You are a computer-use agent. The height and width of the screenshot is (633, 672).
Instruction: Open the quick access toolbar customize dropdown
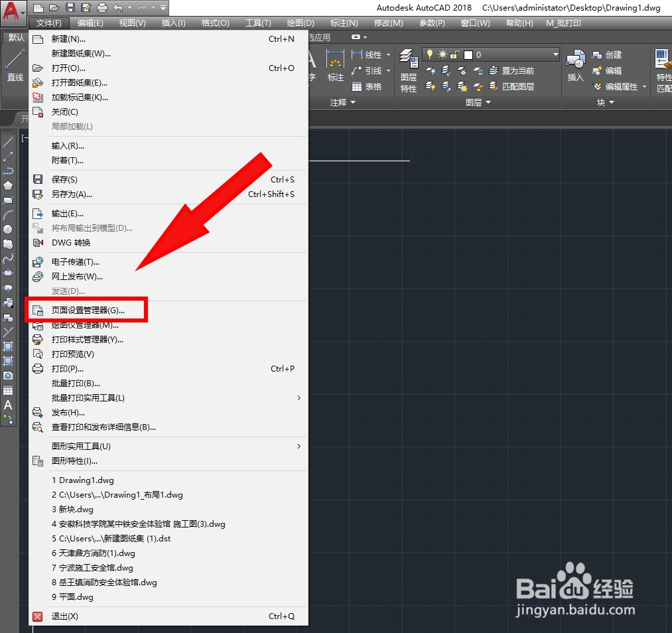pyautogui.click(x=163, y=8)
